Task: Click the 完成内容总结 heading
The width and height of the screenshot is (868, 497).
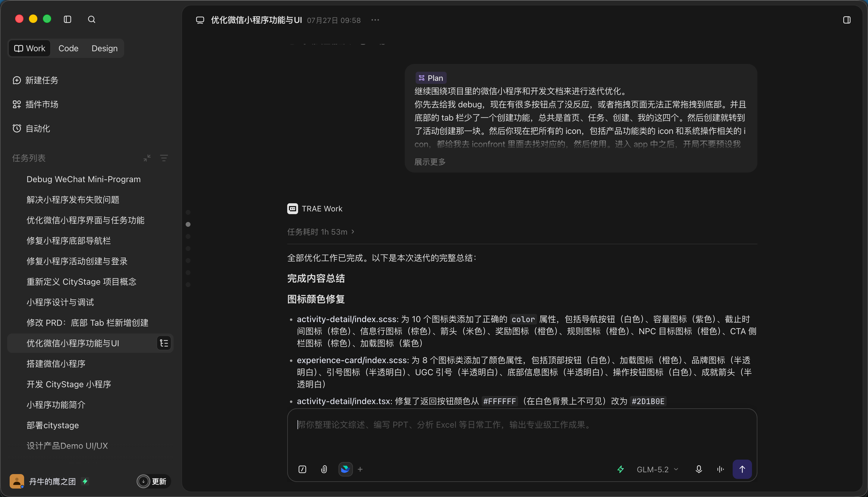Action: click(x=316, y=278)
